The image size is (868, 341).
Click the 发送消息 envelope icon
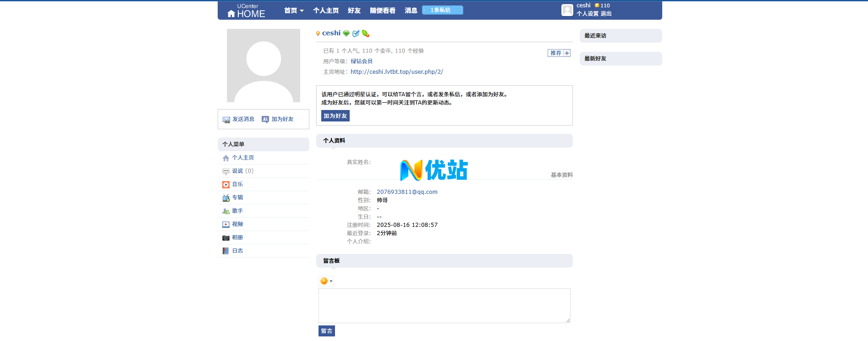point(226,120)
